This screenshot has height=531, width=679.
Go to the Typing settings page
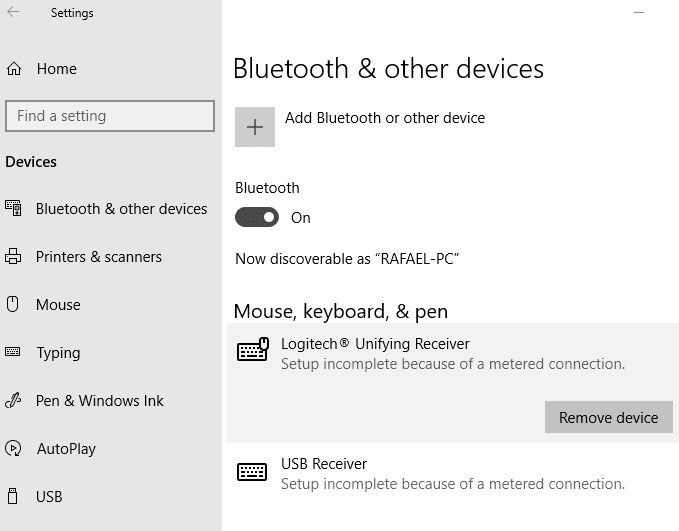coord(58,353)
